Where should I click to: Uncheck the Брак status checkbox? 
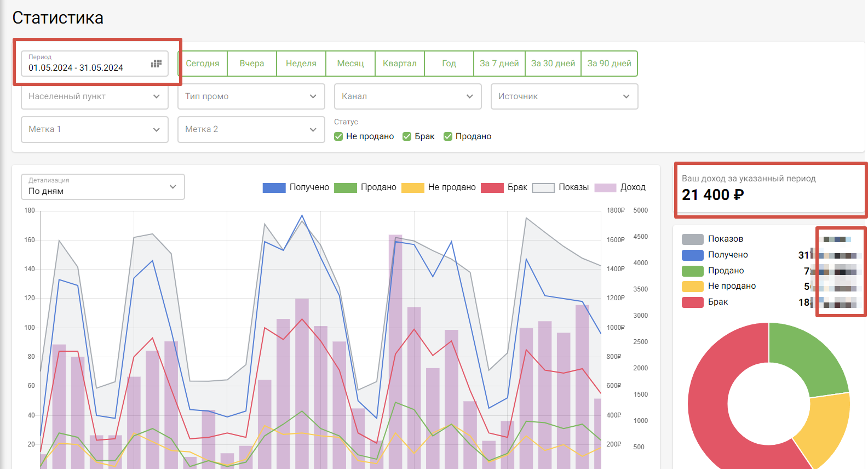point(407,136)
